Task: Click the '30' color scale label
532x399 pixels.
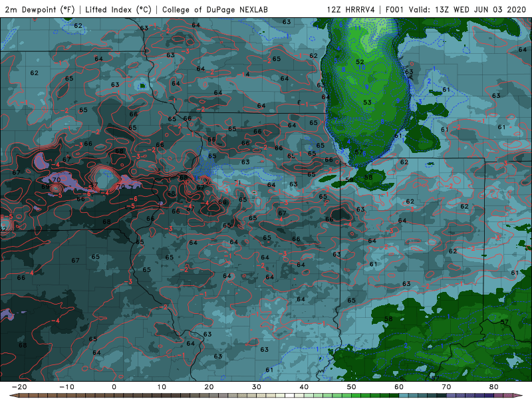Action: 257,387
